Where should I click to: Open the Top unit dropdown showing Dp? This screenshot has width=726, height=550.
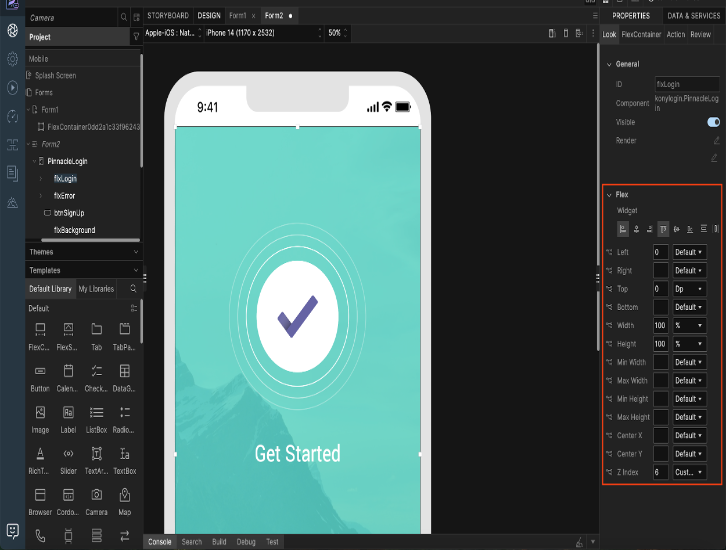point(689,289)
